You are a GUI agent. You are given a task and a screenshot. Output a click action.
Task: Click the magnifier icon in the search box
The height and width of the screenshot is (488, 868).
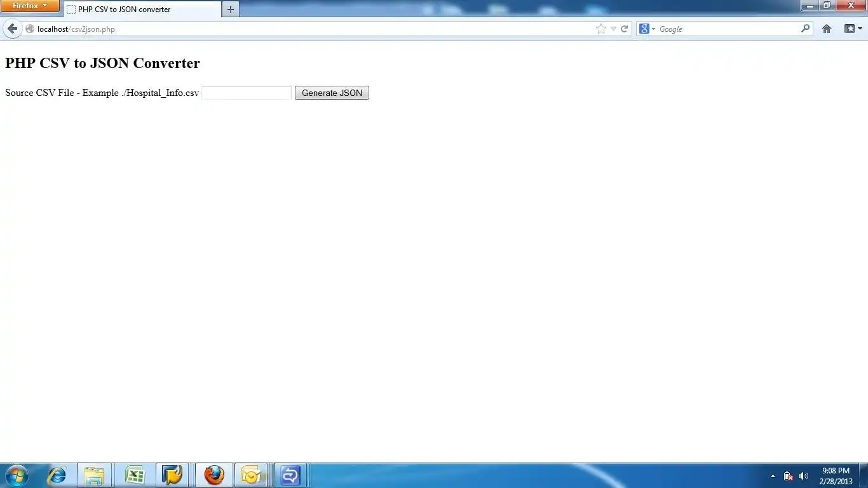pyautogui.click(x=806, y=29)
